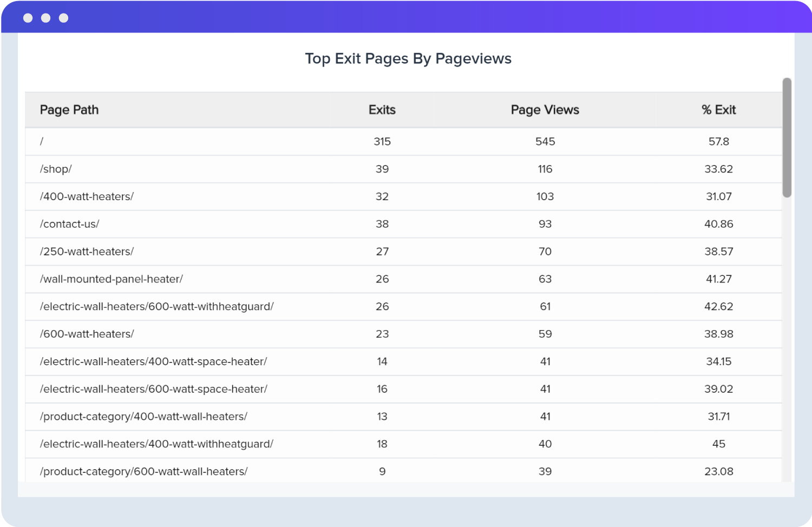Select the /250-watt-heaters/ page path
This screenshot has height=527, width=812.
(x=87, y=252)
